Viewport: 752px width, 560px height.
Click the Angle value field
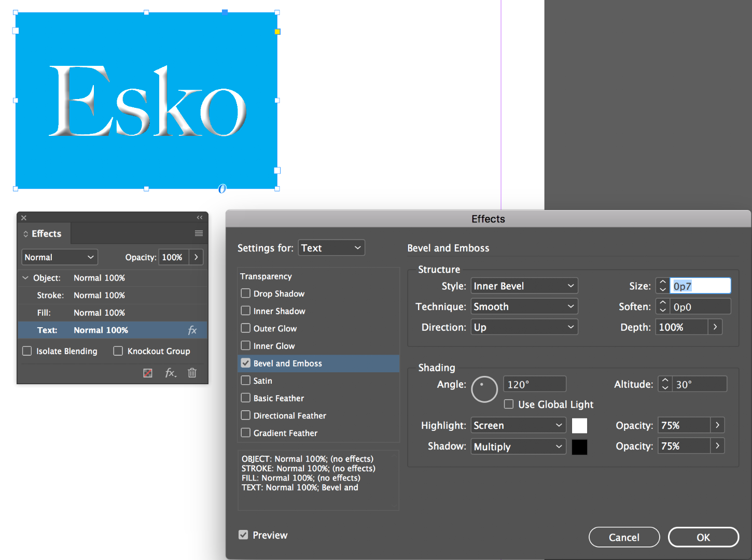[535, 384]
